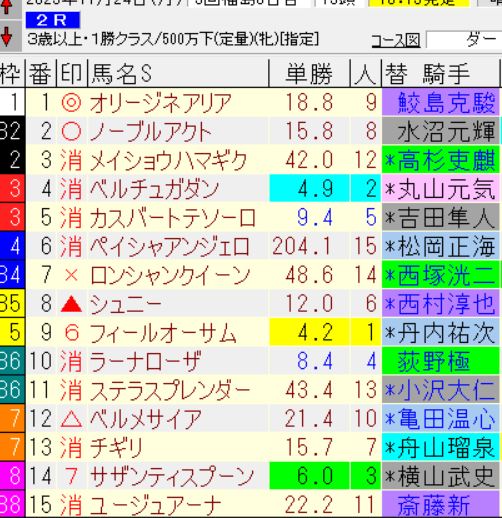
Task: Click jockey 亀田温心
Action: (x=446, y=419)
